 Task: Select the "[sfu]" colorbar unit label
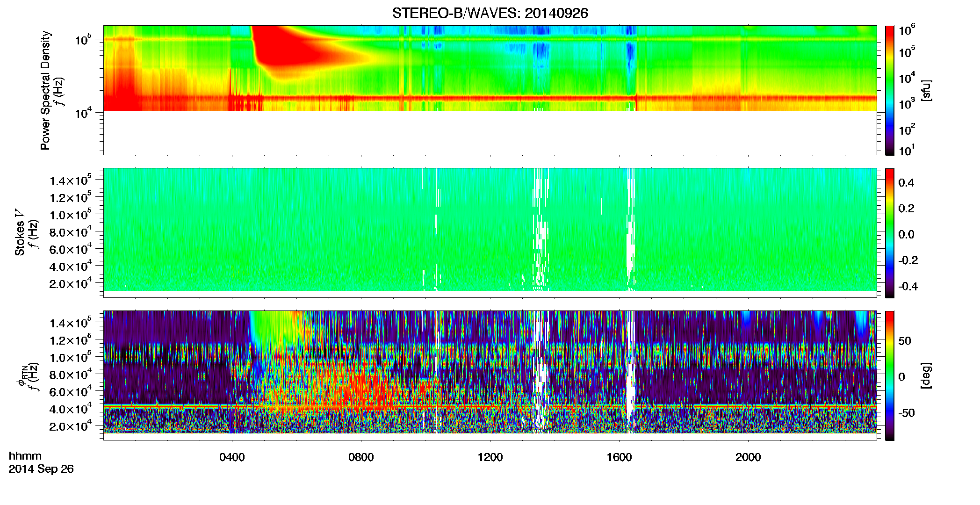coord(926,90)
